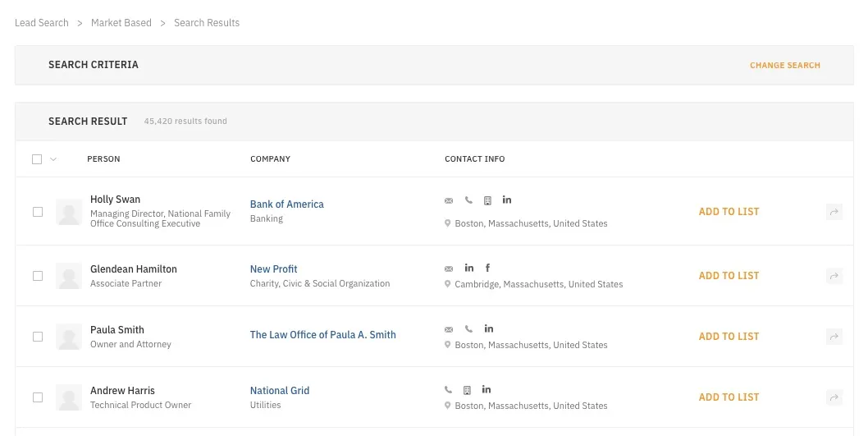Image resolution: width=868 pixels, height=436 pixels.
Task: Open Glendean Hamilton's Facebook icon
Action: (x=487, y=268)
